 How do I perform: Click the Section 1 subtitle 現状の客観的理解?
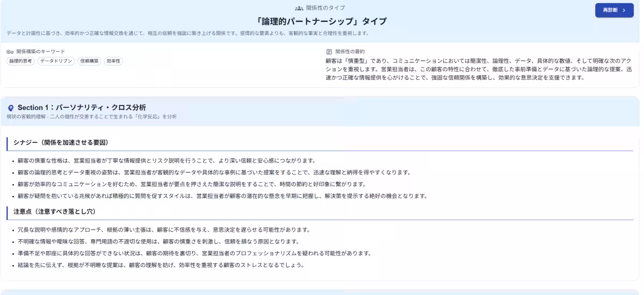click(91, 117)
